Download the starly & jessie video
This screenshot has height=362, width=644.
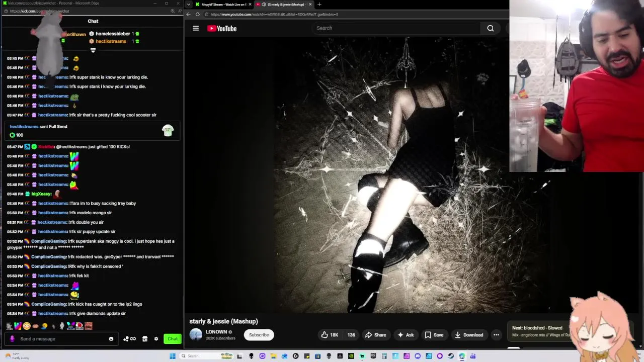tap(469, 335)
